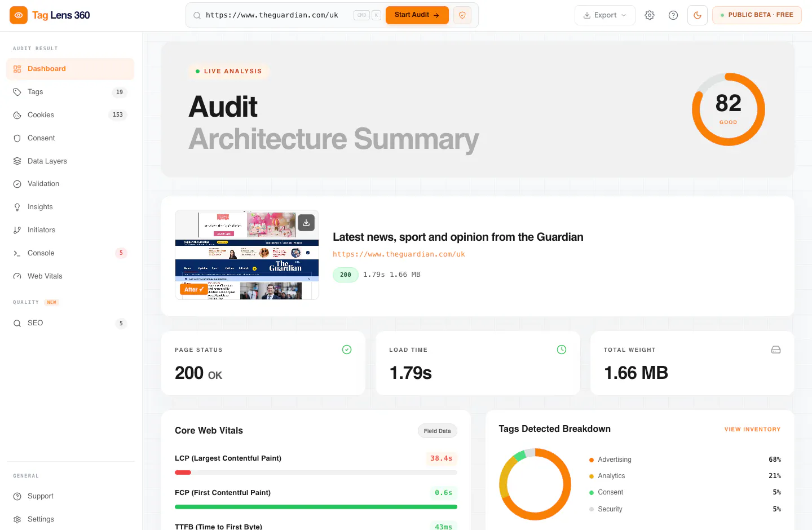Screen dimensions: 812x530
Task: Open settings gear in top bar
Action: point(650,15)
